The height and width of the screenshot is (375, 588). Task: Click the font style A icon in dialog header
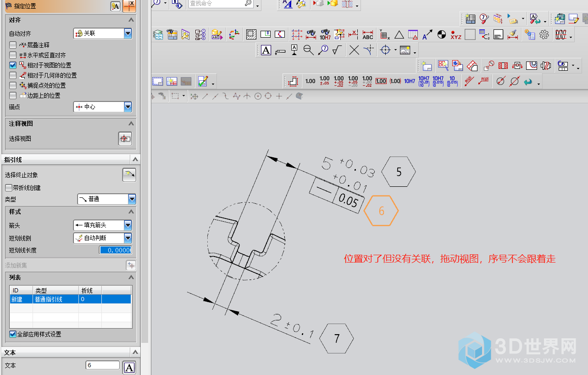116,6
